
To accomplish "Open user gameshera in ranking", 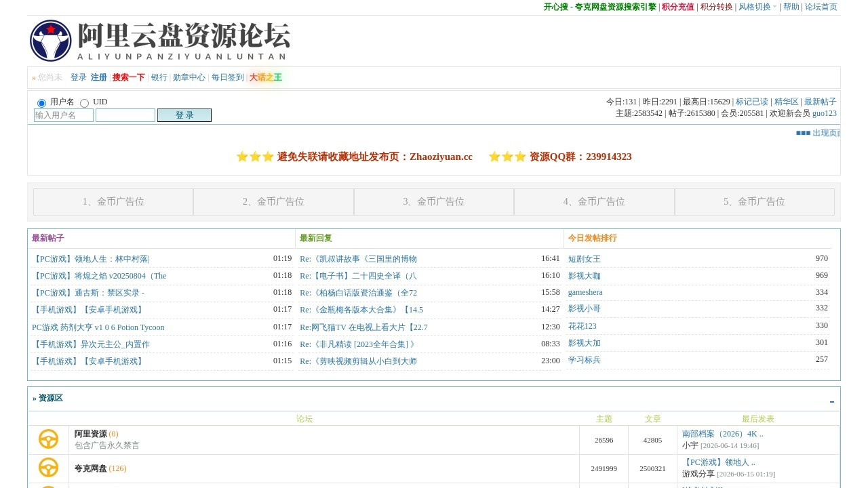I will pyautogui.click(x=585, y=292).
